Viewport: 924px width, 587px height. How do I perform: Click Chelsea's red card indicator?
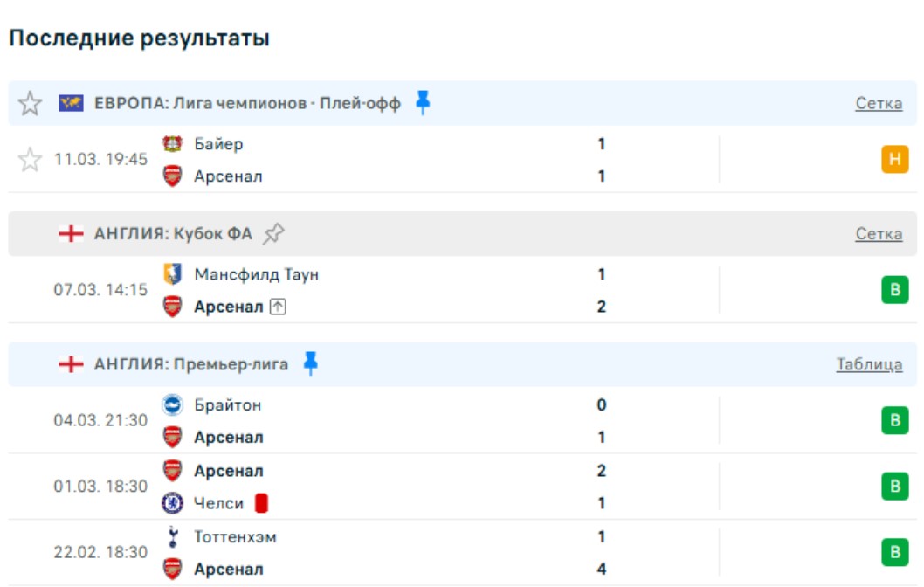click(260, 504)
